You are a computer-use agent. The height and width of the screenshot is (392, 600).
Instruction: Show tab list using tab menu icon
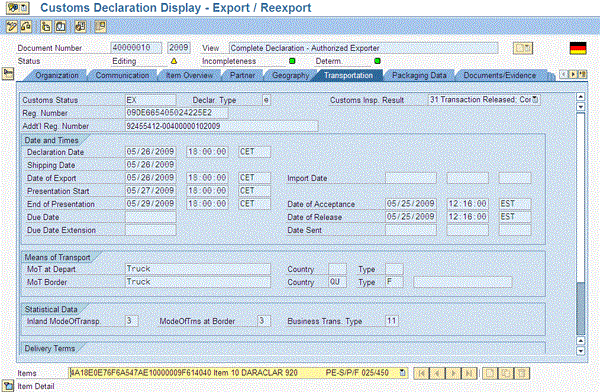coord(582,75)
